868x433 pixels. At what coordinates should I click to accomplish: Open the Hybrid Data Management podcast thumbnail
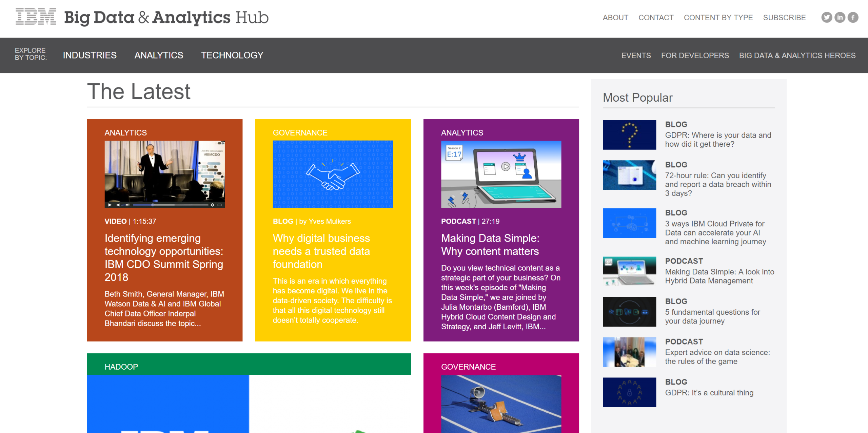click(x=629, y=271)
